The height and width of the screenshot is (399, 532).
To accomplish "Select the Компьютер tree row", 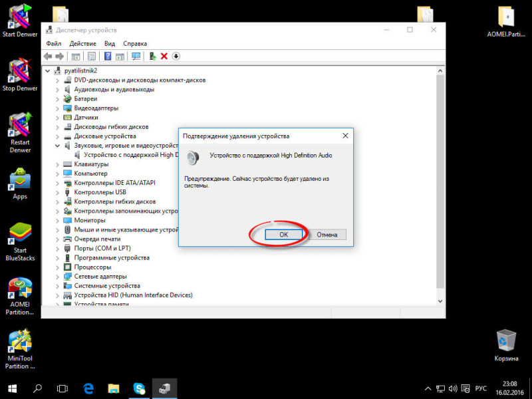I will [90, 174].
